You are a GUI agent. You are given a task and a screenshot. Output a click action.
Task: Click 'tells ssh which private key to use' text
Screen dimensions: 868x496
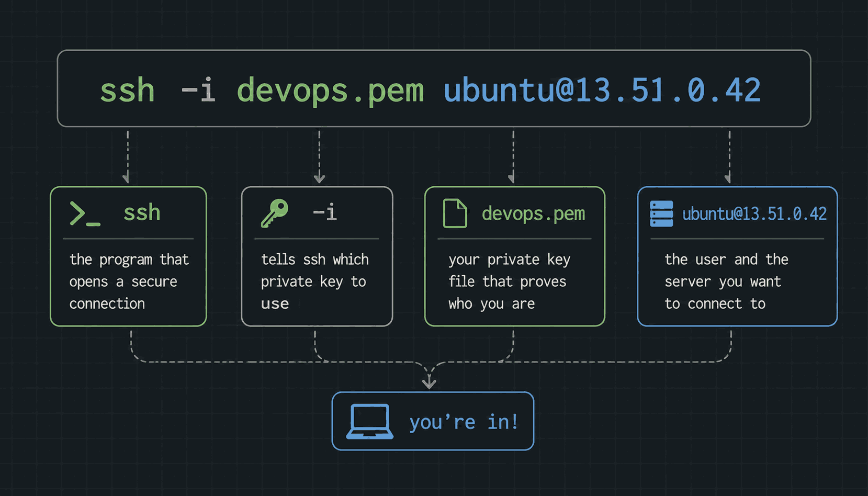314,281
